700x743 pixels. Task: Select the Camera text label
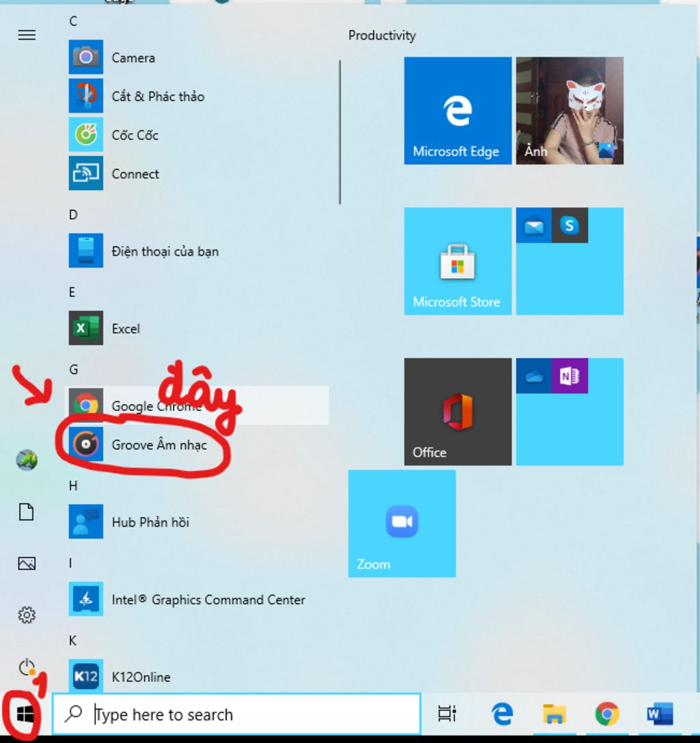pyautogui.click(x=133, y=58)
